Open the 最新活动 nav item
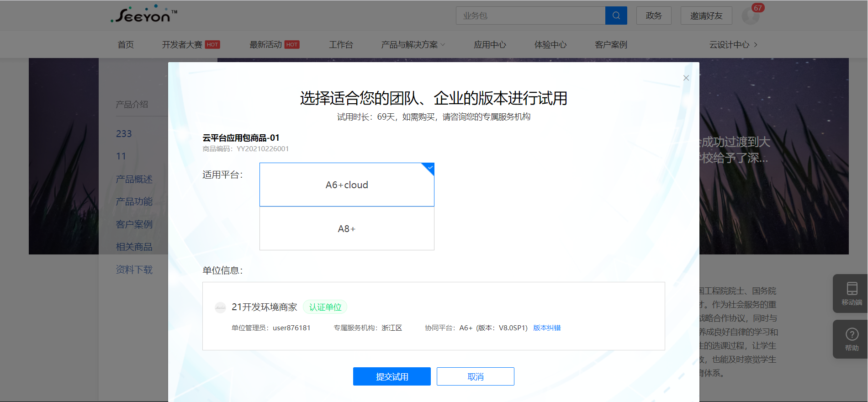The width and height of the screenshot is (868, 402). tap(265, 45)
